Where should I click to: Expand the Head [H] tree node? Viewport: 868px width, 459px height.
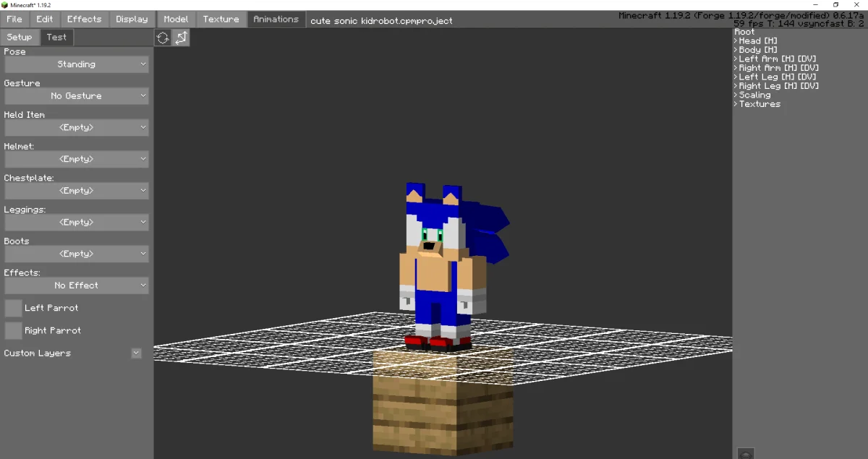[736, 41]
